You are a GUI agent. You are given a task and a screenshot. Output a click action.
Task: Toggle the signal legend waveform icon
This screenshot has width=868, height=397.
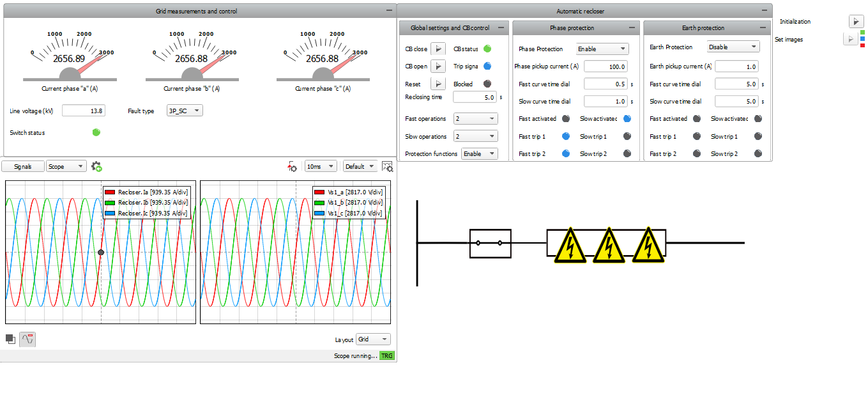point(27,339)
